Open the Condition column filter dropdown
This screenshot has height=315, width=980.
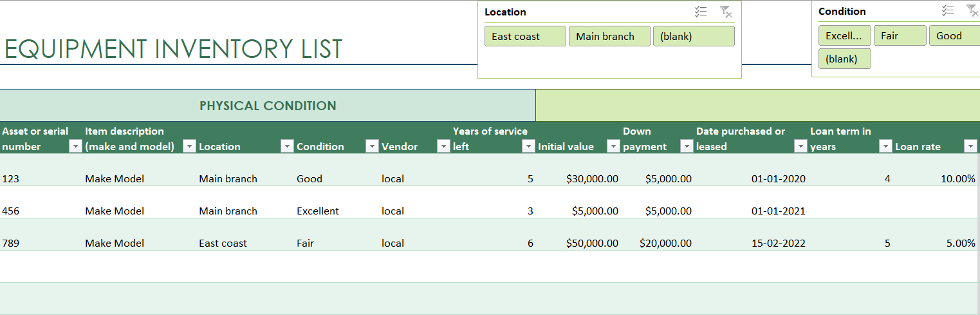[x=372, y=147]
